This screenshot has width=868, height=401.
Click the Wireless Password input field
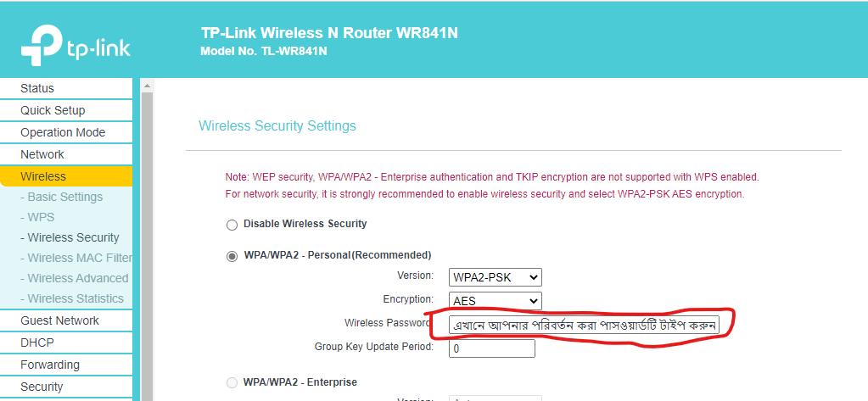[x=584, y=325]
